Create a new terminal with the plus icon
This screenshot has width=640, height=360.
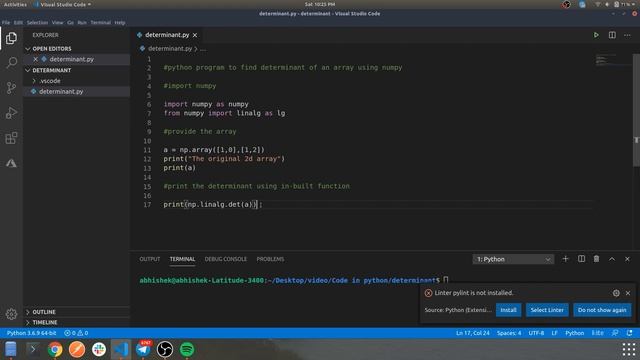565,259
